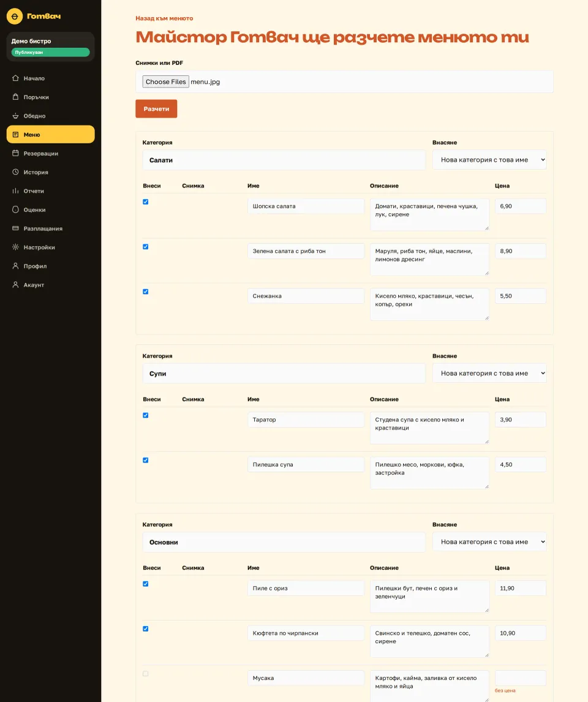Screen dimensions: 588x702
Task: Click the Резервации calendar icon
Action: [16, 153]
